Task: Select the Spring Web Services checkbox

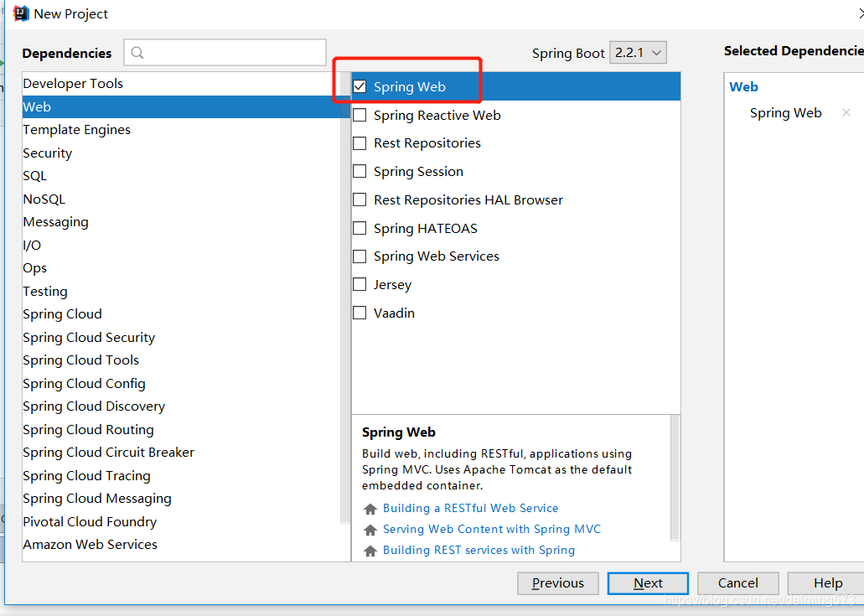Action: click(360, 256)
